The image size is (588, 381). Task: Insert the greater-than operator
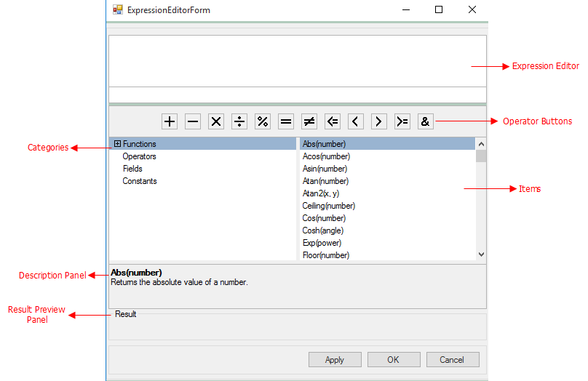[378, 121]
